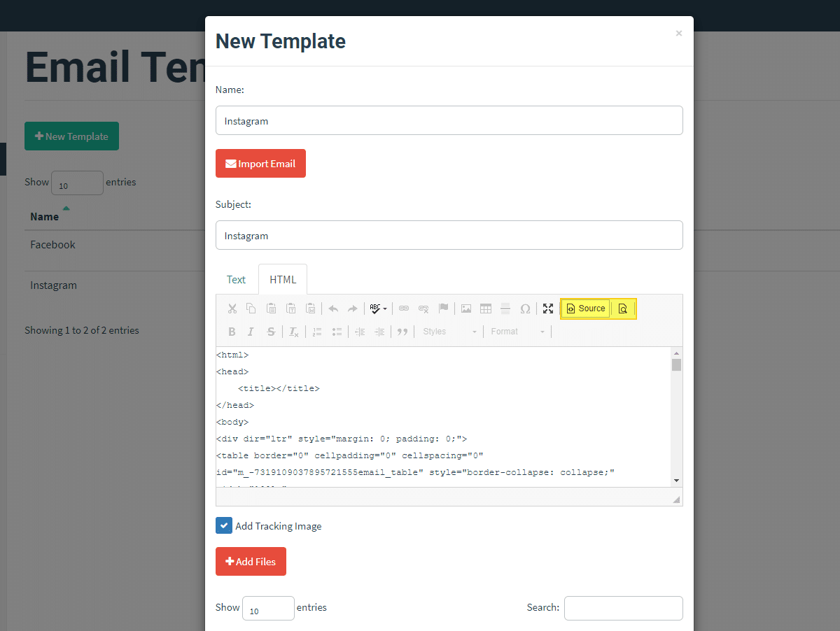Click the Search field in dialog

click(x=623, y=608)
